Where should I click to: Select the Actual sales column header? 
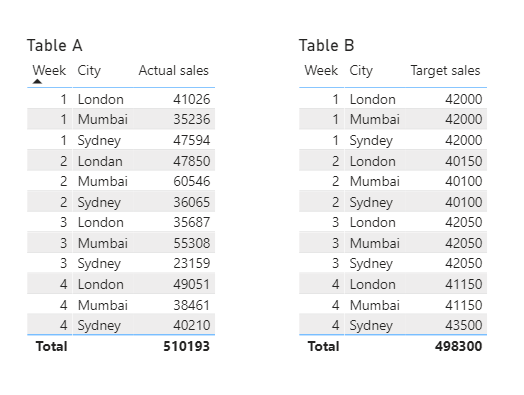pyautogui.click(x=173, y=71)
